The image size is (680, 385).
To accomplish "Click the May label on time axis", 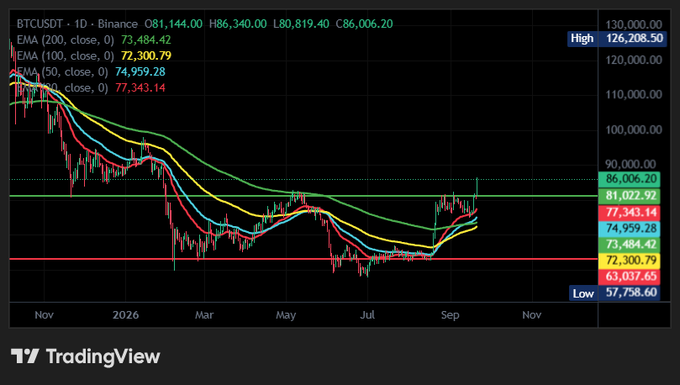I will (286, 315).
